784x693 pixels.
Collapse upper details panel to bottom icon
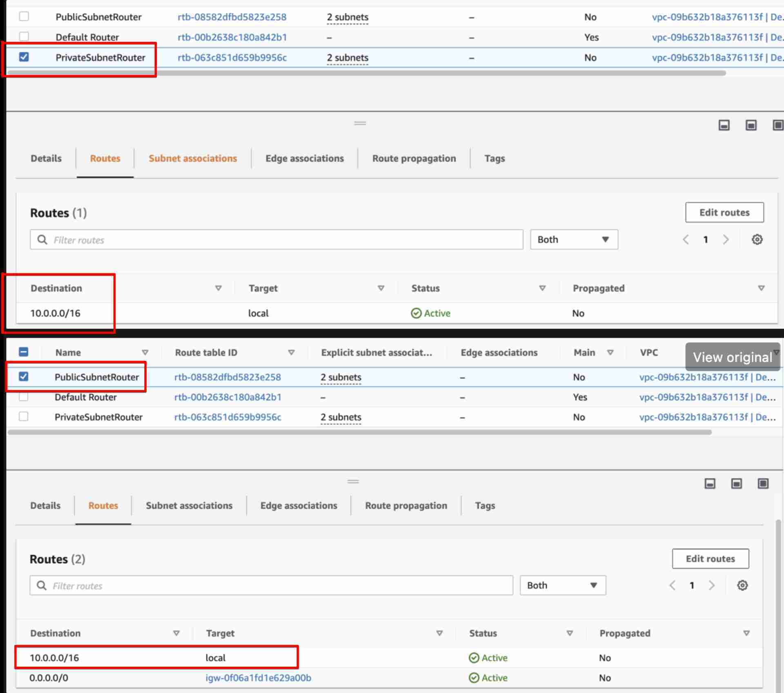click(x=724, y=125)
